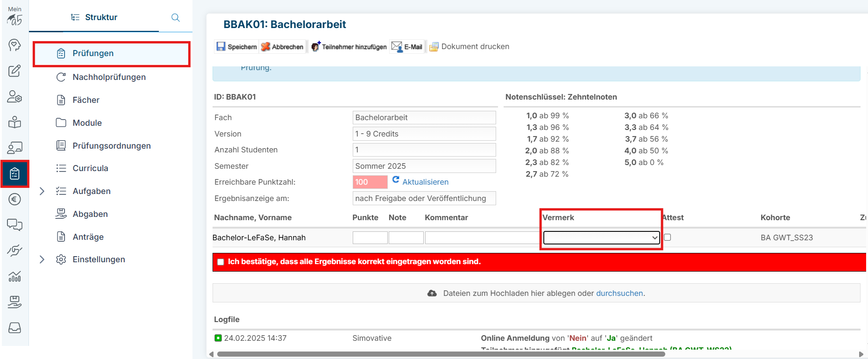Tick the Attest checkbox for Hannah

667,237
